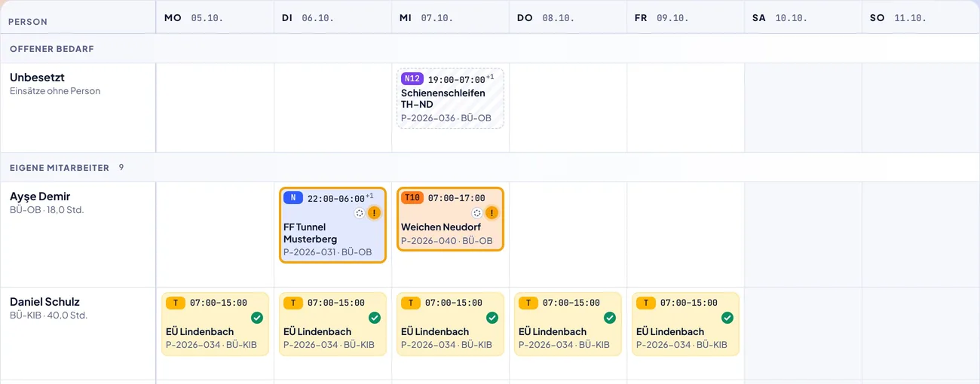Click project code P-2026-040 · BÜ-OB
The image size is (980, 384).
click(446, 241)
